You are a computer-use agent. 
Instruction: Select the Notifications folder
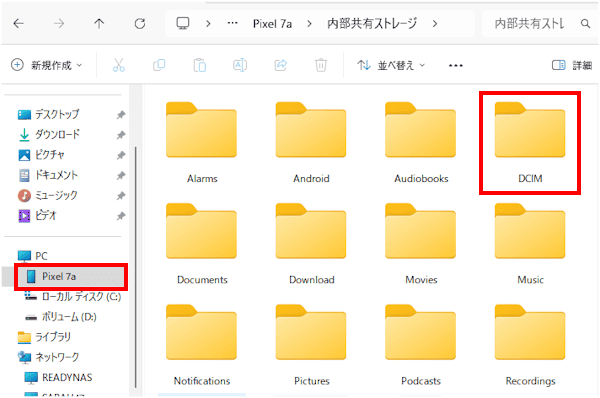pyautogui.click(x=202, y=346)
